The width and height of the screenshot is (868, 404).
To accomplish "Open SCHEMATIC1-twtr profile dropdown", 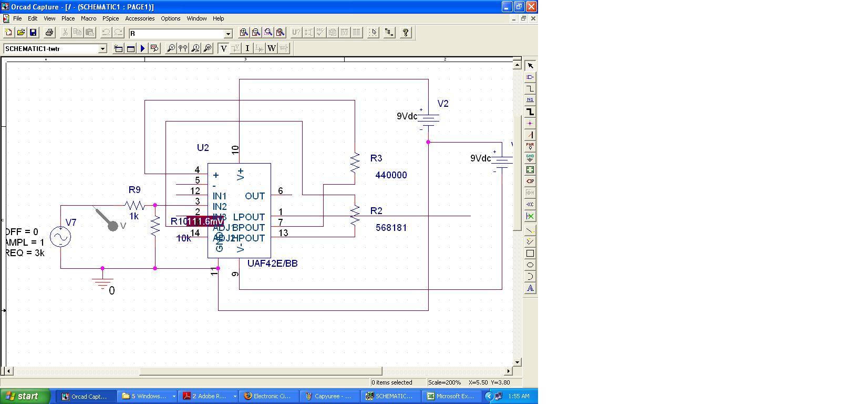I will [102, 49].
